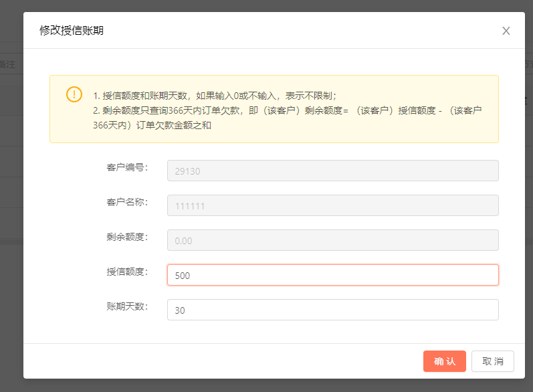
Task: Click the 取消 button
Action: (493, 361)
